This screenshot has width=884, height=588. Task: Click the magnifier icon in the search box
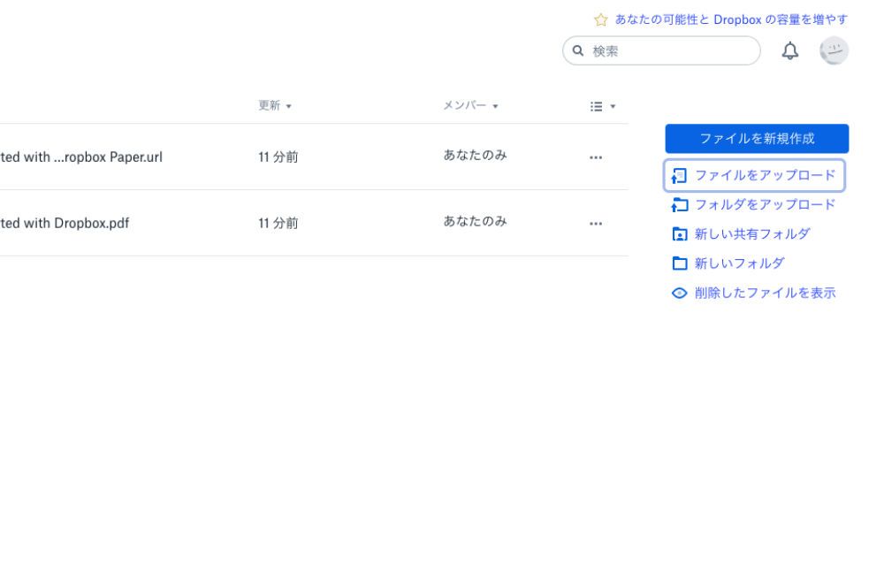tap(578, 51)
